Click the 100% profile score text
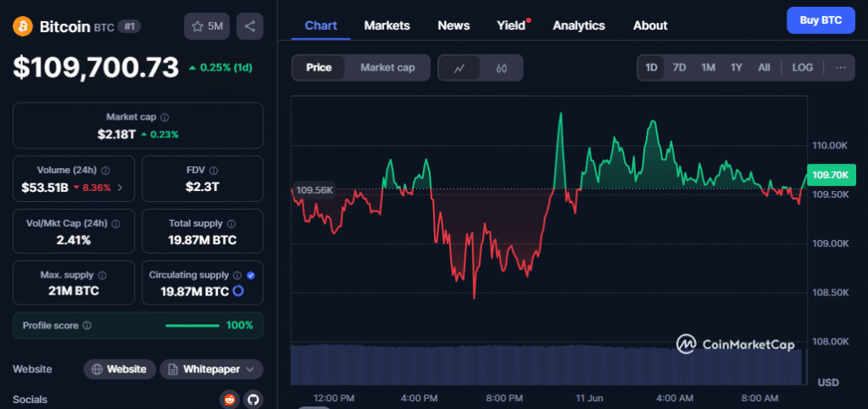 tap(240, 325)
